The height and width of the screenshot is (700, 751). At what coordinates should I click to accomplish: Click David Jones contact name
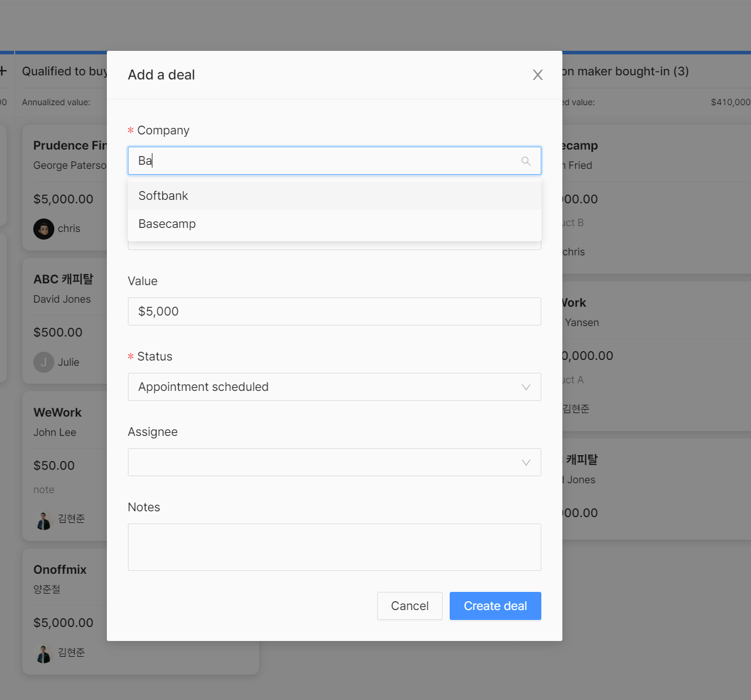click(62, 299)
